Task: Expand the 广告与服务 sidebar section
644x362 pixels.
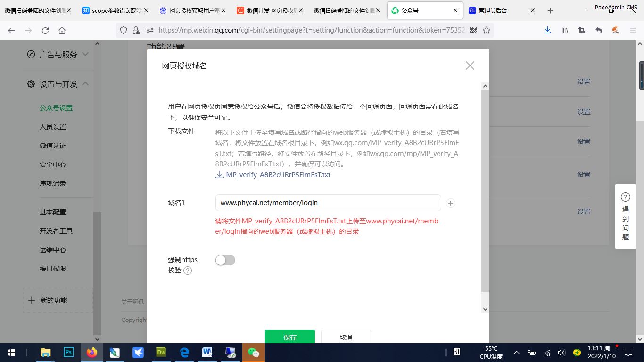Action: (x=85, y=54)
